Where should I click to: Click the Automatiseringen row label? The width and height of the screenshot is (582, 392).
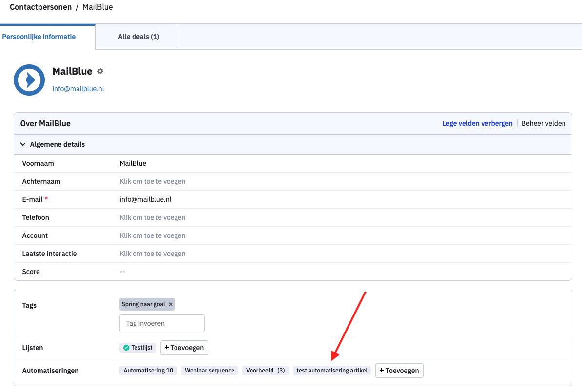pyautogui.click(x=51, y=371)
